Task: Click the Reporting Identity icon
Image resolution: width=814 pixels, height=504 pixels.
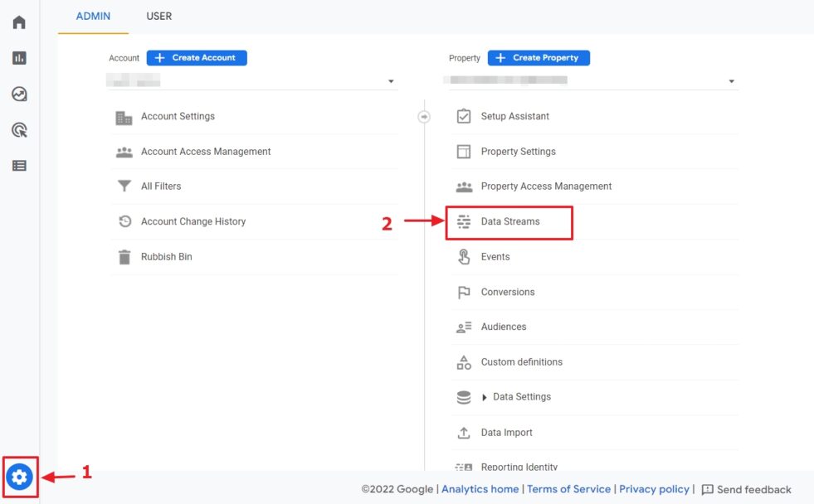Action: [x=464, y=467]
